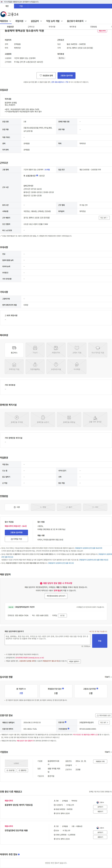Screen dimensions: 112x868
Task: Show info tooltip beside 고용24 입사지원 count
Action: pos(97,688)
